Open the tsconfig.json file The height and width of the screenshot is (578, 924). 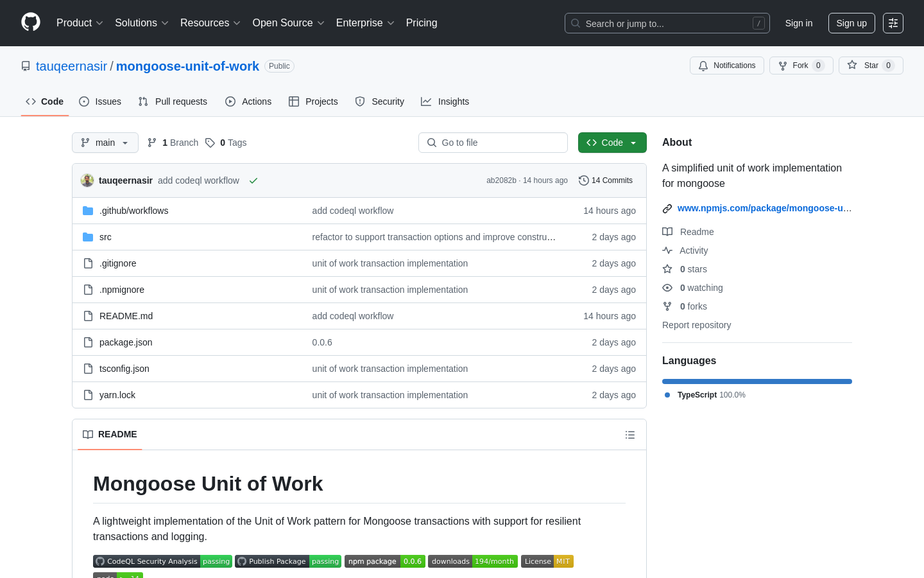click(x=124, y=369)
